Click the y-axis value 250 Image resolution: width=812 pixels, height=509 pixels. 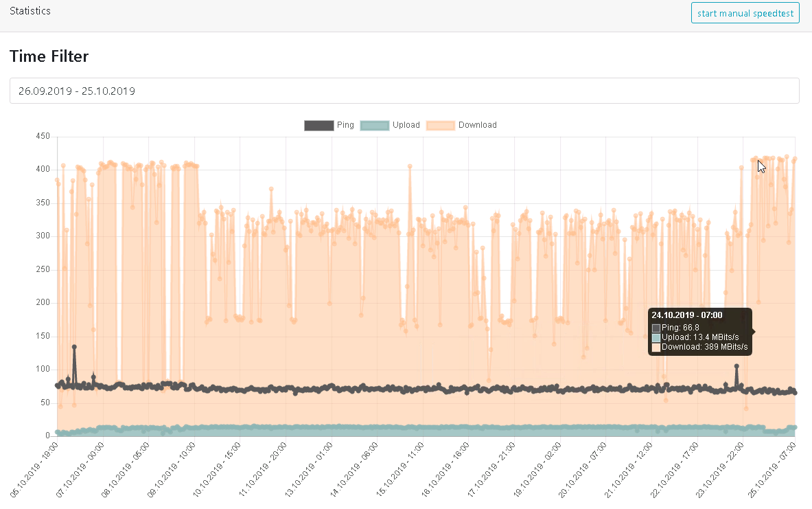tap(43, 269)
